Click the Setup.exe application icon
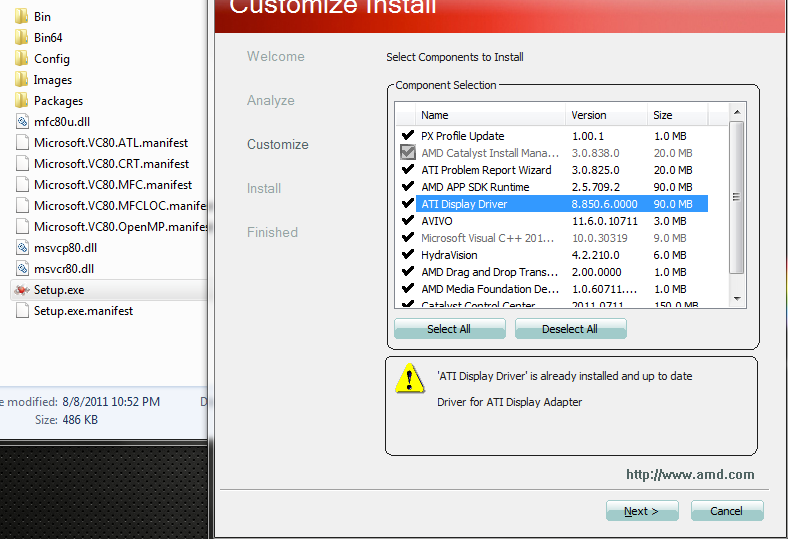The image size is (788, 539). click(22, 290)
